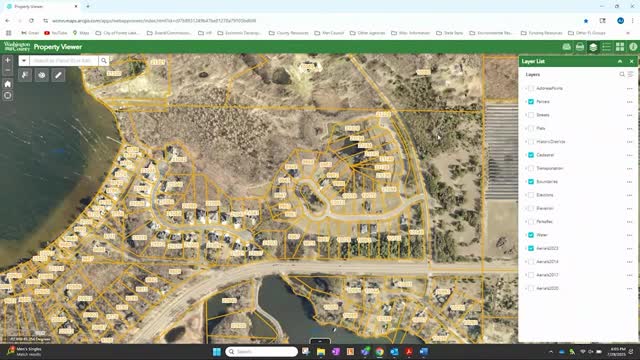
Task: Uncheck the Water layer
Action: coord(531,235)
